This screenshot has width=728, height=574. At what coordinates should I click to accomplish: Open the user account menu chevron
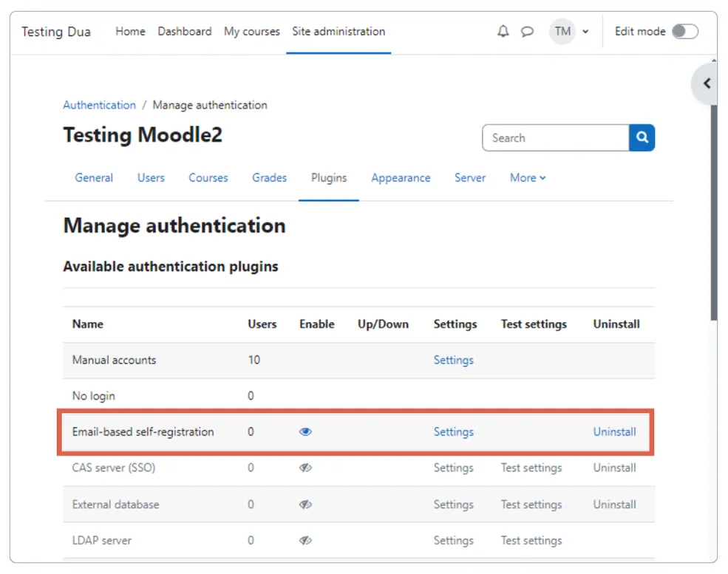pyautogui.click(x=584, y=32)
